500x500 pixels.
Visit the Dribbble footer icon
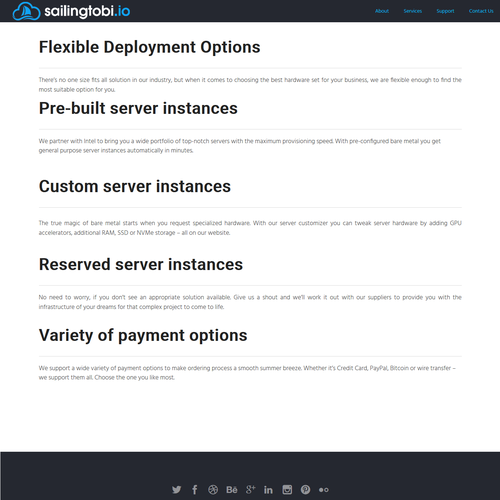pos(213,490)
